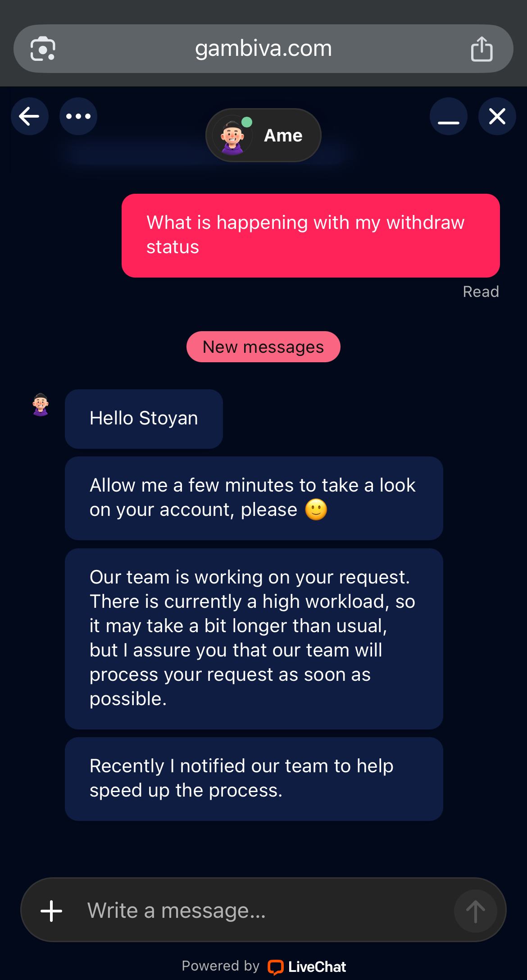Close the live chat widget

pyautogui.click(x=497, y=116)
